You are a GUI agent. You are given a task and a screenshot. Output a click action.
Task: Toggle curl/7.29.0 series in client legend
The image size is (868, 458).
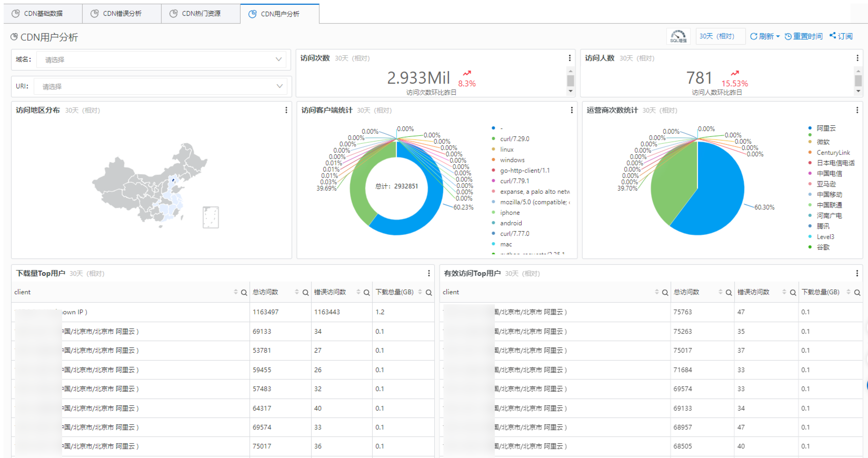click(514, 139)
